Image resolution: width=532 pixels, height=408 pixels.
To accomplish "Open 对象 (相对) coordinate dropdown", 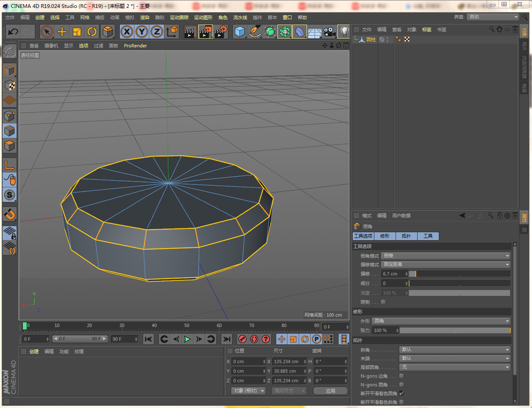I will pyautogui.click(x=248, y=391).
